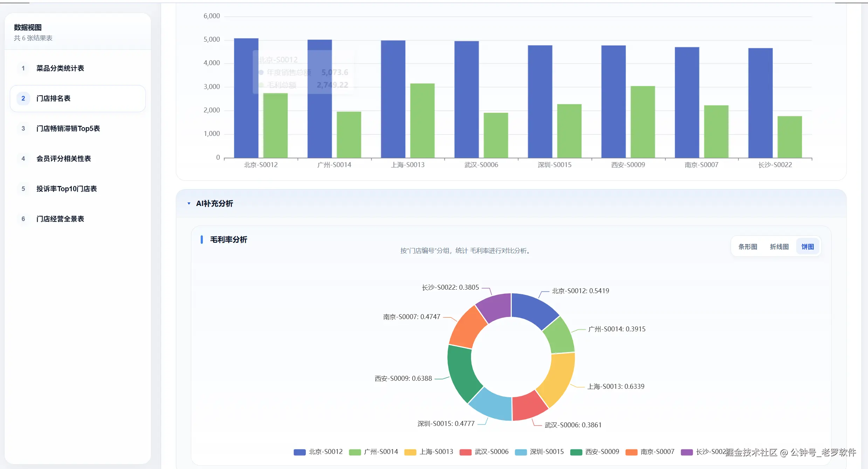Toggle 南京-S0007 legend series
The image size is (868, 469).
pos(650,452)
